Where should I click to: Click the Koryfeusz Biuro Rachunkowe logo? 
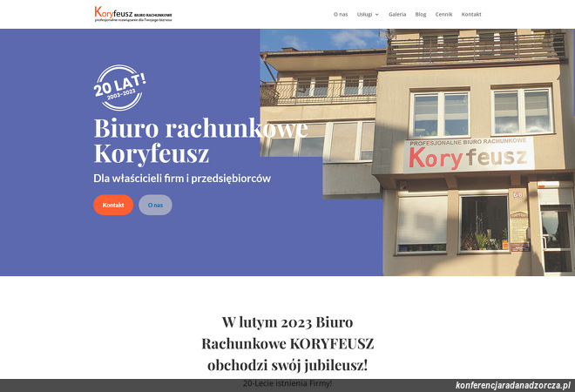(133, 14)
